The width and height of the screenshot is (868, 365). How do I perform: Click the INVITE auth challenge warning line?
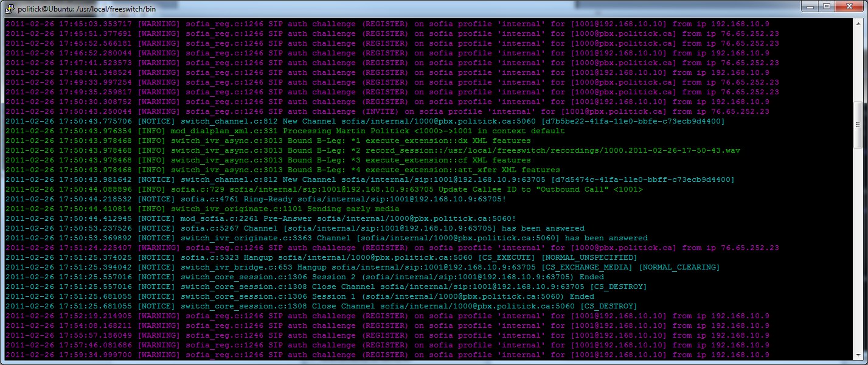(387, 112)
